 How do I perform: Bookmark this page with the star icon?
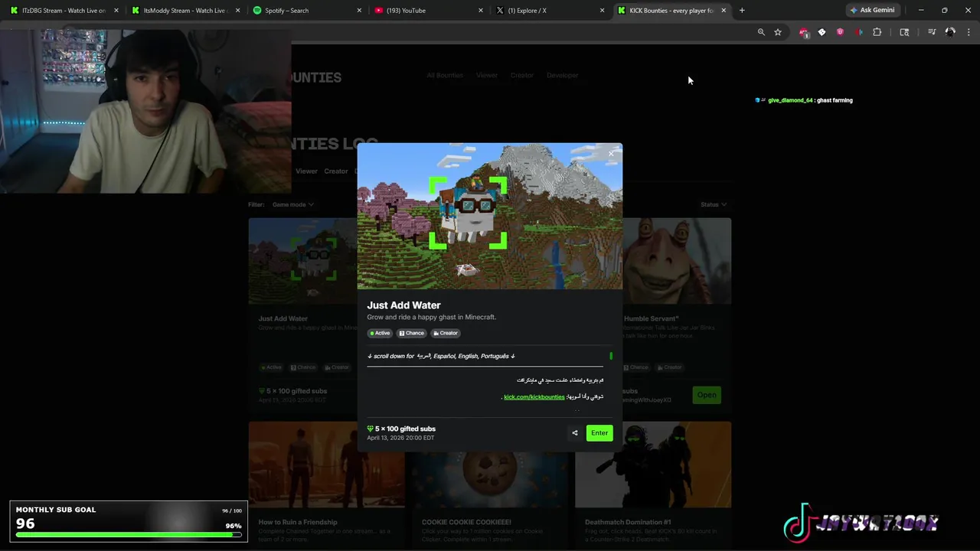click(778, 32)
